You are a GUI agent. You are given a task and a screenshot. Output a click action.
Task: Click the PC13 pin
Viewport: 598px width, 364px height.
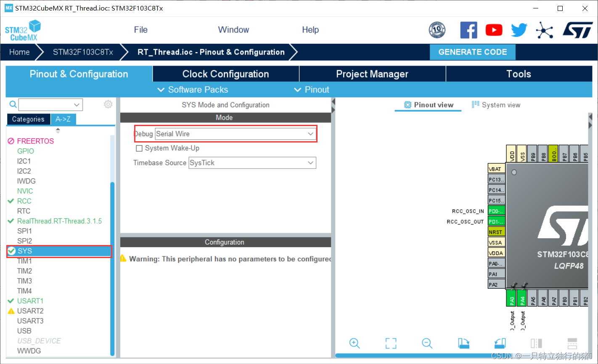[496, 179]
